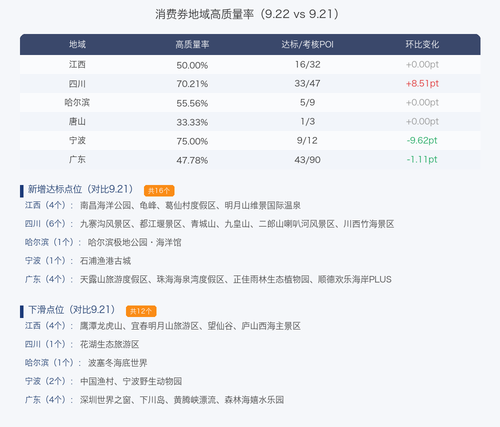This screenshot has width=500, height=427.
Task: Click 四川（6个） label under 新增达标点位
Action: 49,224
